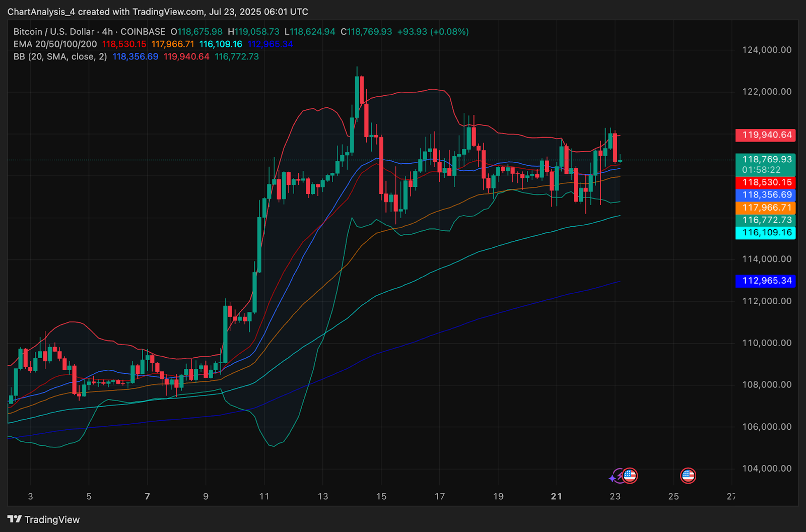Click the EMA 20 value 118,530.15 in legend
The image size is (806, 532).
coord(124,44)
